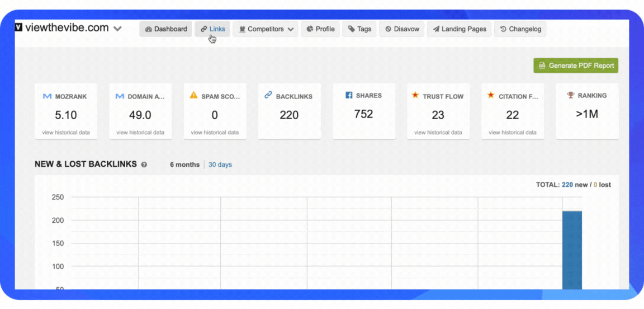Open the Links tab
This screenshot has width=644, height=309.
212,29
